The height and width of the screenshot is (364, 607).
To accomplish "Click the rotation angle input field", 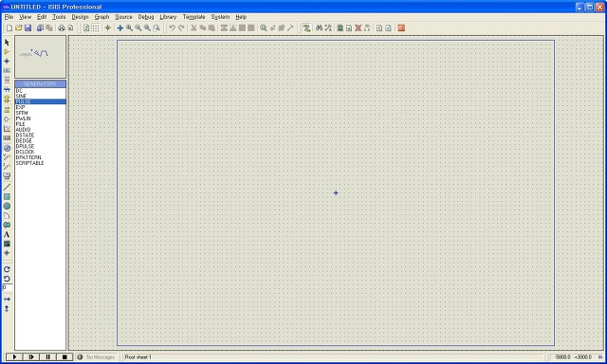I will pos(8,287).
